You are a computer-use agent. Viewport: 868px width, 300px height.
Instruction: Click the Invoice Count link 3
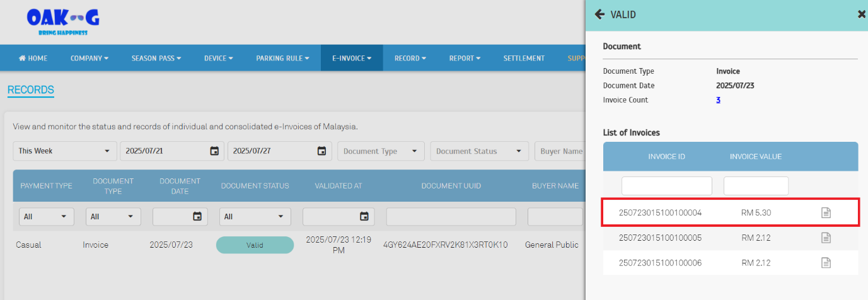718,100
